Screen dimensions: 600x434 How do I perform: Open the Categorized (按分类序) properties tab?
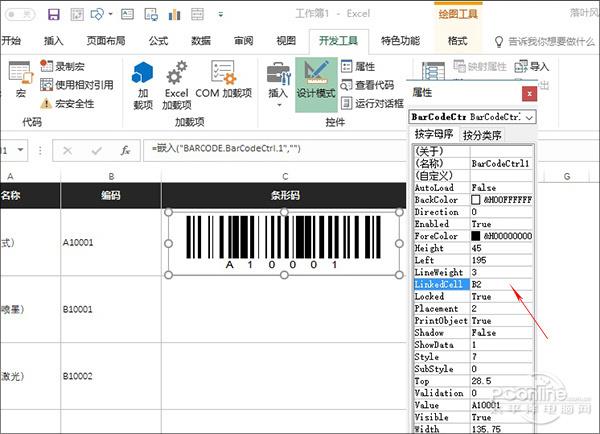pos(482,135)
